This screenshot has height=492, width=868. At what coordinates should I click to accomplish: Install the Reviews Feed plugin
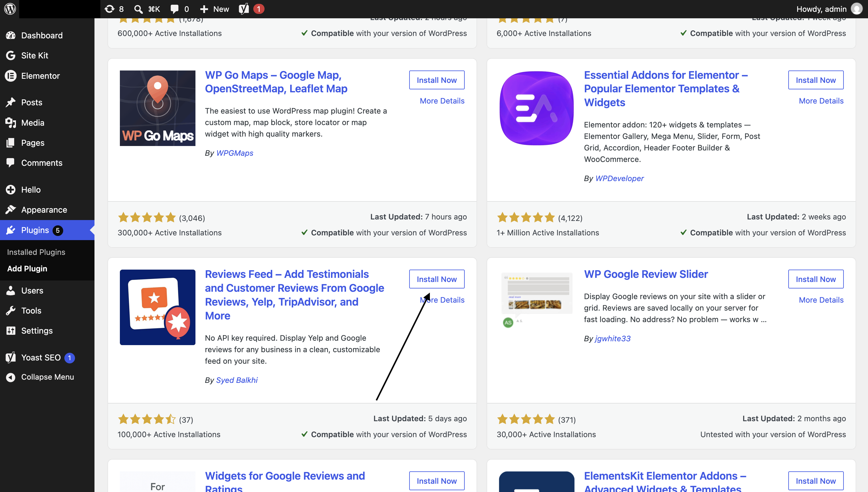[x=437, y=279]
